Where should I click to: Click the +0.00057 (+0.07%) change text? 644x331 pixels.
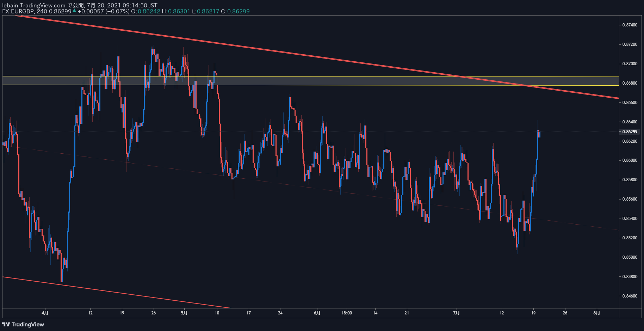click(104, 11)
